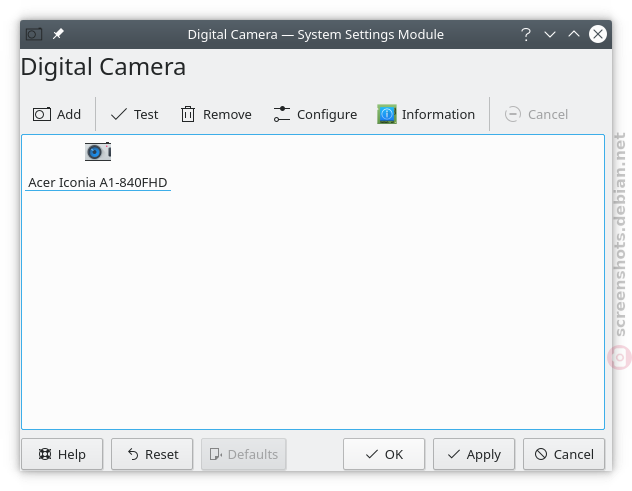The width and height of the screenshot is (632, 491).
Task: Click the Apply button
Action: pos(474,454)
